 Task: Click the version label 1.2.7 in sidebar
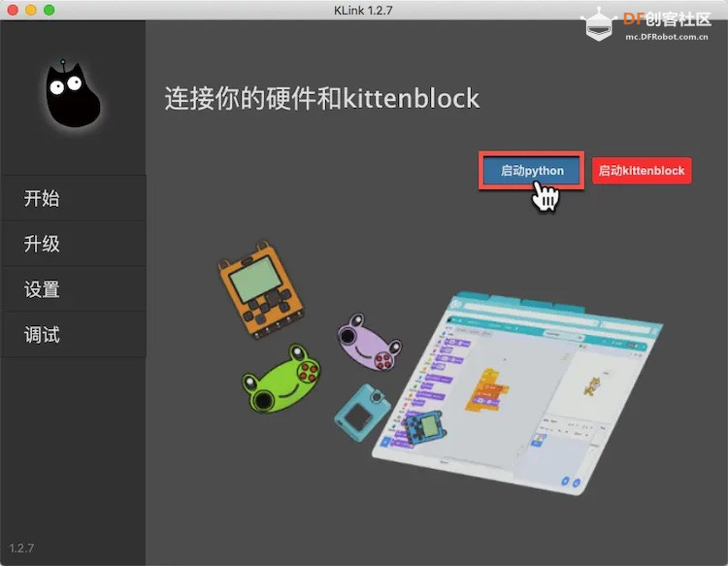tap(21, 548)
